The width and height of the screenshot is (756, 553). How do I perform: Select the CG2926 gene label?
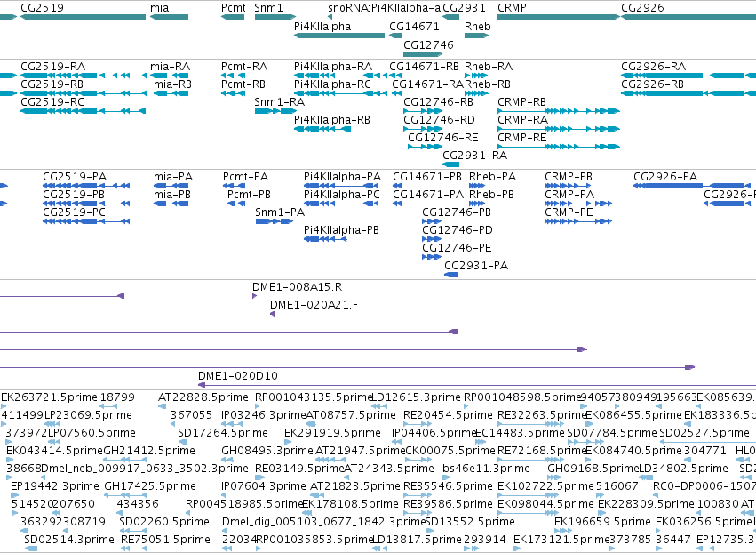642,8
